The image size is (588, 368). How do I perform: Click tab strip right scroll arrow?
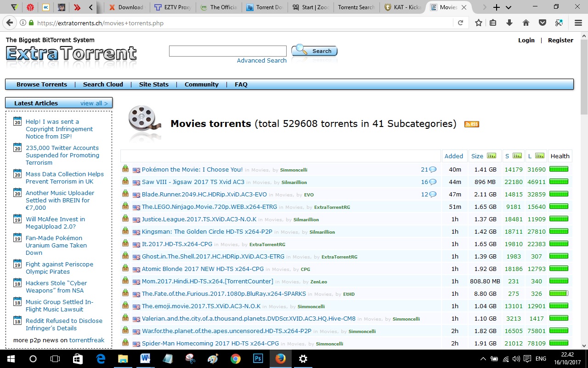point(484,7)
